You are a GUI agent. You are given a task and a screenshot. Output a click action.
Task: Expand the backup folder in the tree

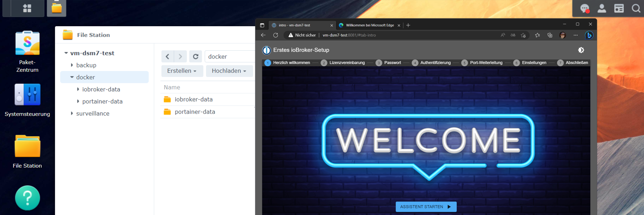click(72, 65)
